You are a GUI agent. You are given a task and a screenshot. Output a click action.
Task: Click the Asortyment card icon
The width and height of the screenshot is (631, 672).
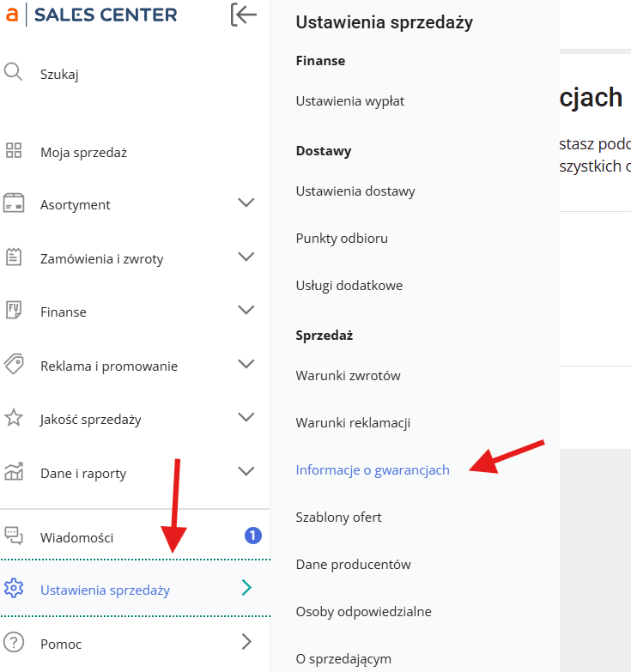[14, 203]
